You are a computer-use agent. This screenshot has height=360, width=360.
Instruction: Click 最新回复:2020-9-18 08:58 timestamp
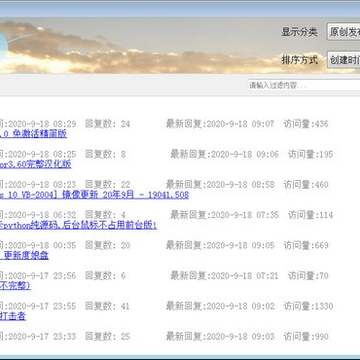pos(220,185)
